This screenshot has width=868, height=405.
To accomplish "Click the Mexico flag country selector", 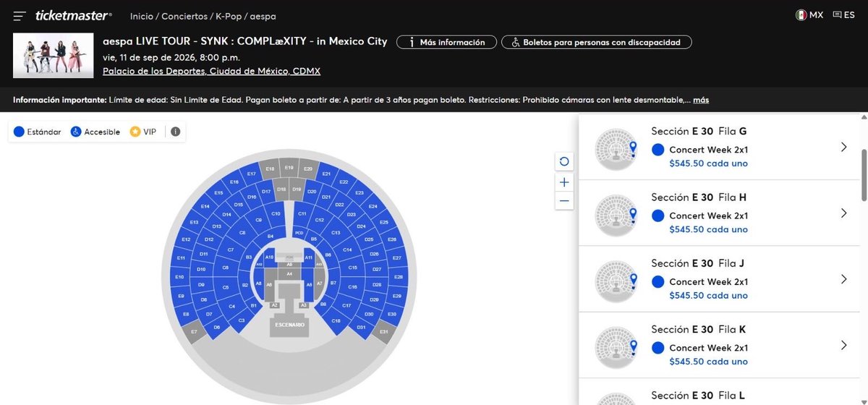I will point(801,15).
